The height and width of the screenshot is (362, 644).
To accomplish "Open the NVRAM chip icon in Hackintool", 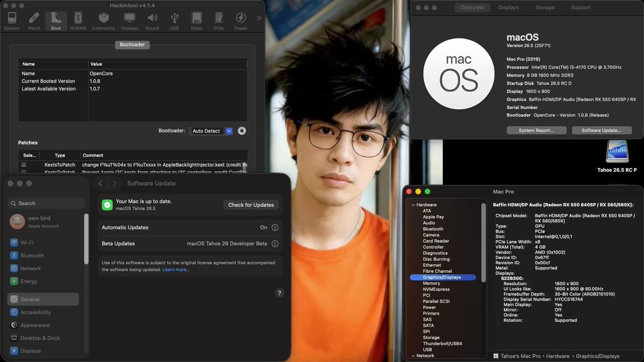I will click(78, 21).
